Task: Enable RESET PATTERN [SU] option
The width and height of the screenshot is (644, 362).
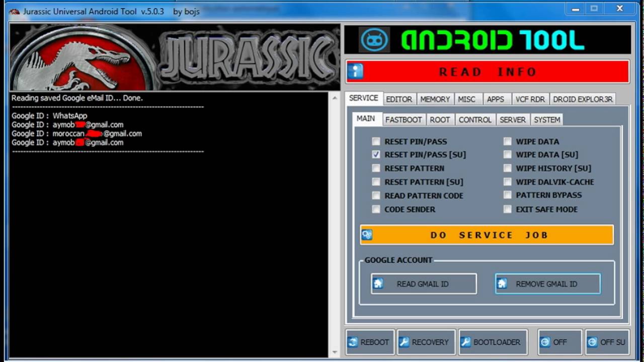Action: 376,182
